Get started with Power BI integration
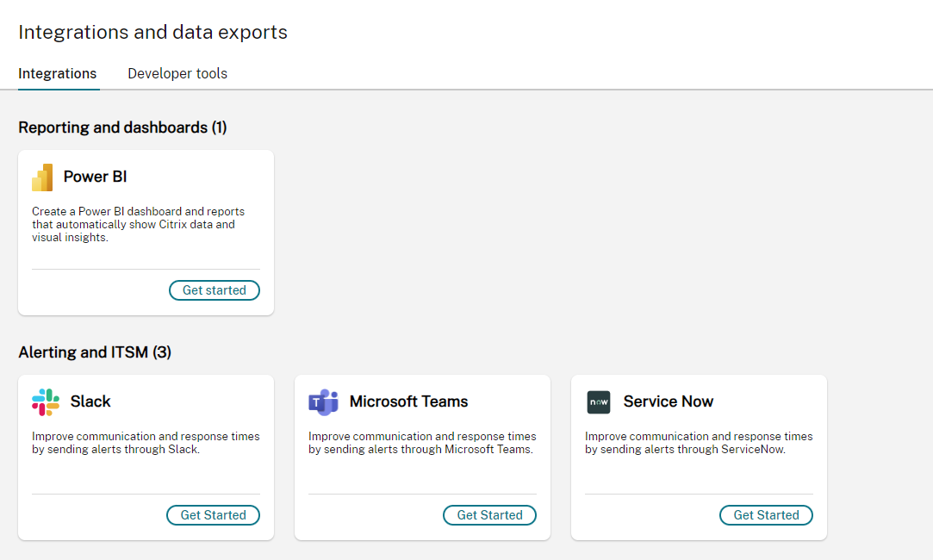The height and width of the screenshot is (560, 933). coord(214,289)
